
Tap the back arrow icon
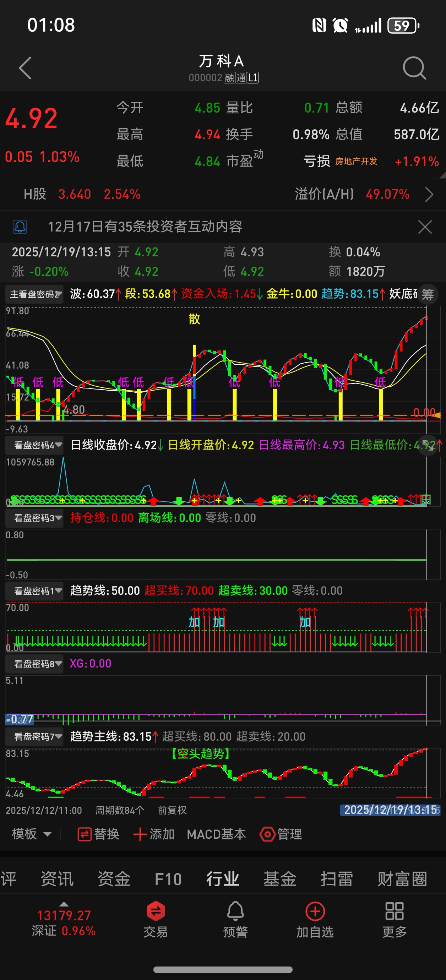(x=25, y=68)
